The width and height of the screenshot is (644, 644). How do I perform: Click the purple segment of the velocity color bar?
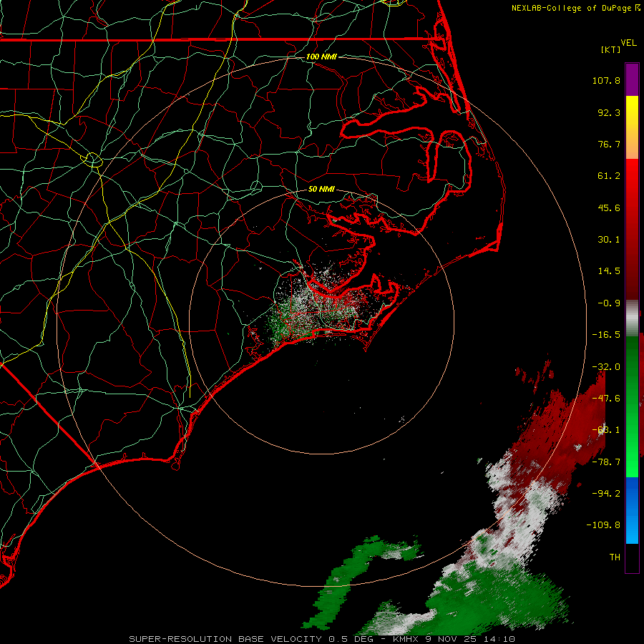[x=632, y=79]
